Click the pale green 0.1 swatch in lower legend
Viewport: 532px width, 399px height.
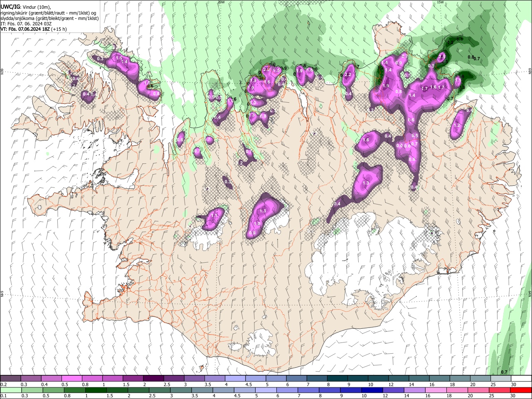pos(11,390)
